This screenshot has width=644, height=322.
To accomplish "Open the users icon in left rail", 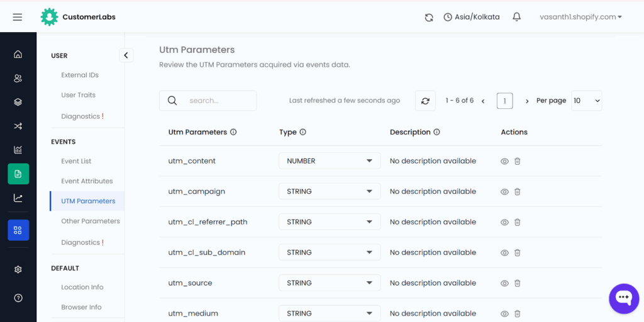I will pos(18,78).
